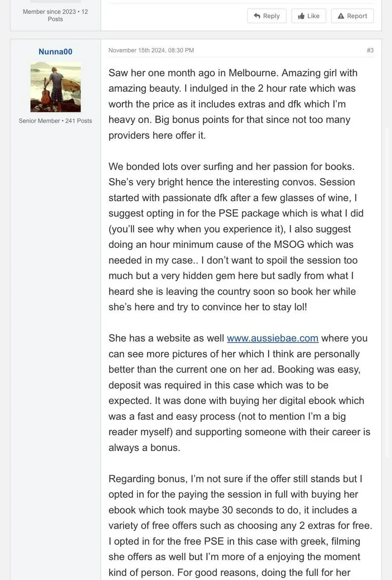Click the "Senior Member • 241 Posts" label
This screenshot has height=580, width=392.
click(x=55, y=121)
